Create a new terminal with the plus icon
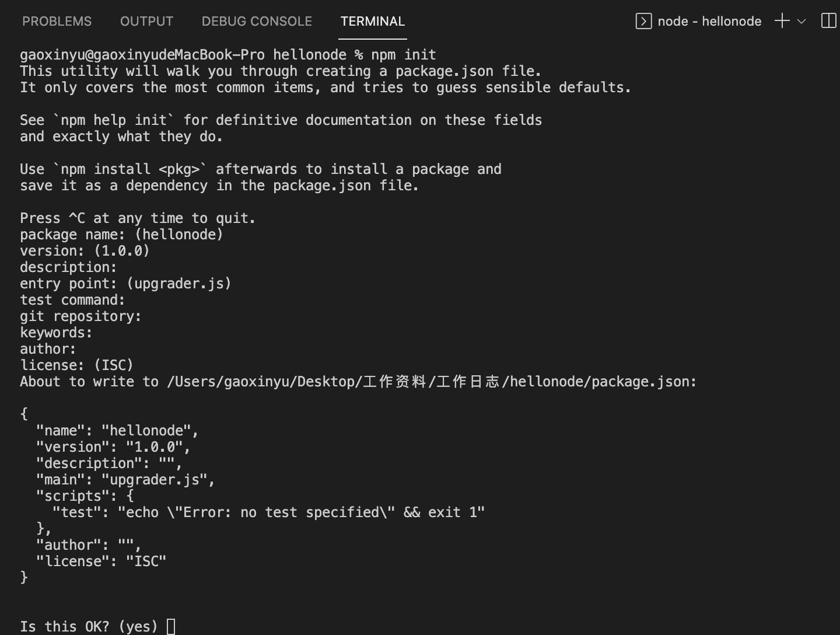This screenshot has width=840, height=635. point(782,21)
